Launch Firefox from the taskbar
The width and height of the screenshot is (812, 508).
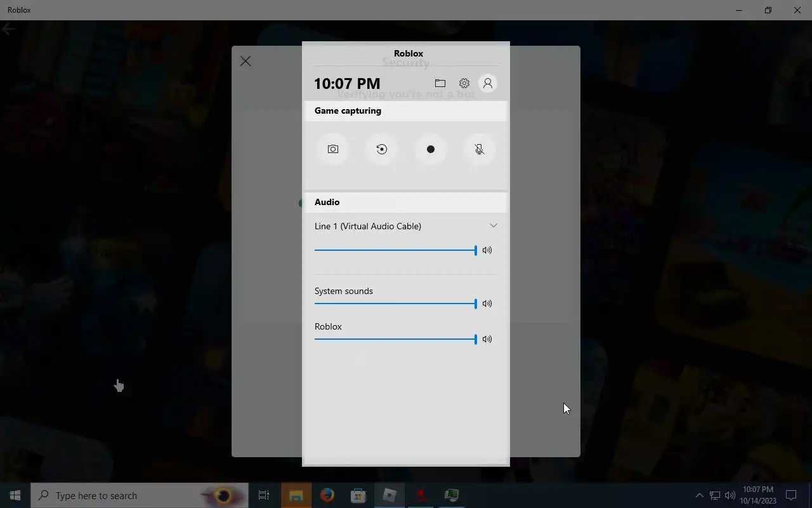pos(327,495)
